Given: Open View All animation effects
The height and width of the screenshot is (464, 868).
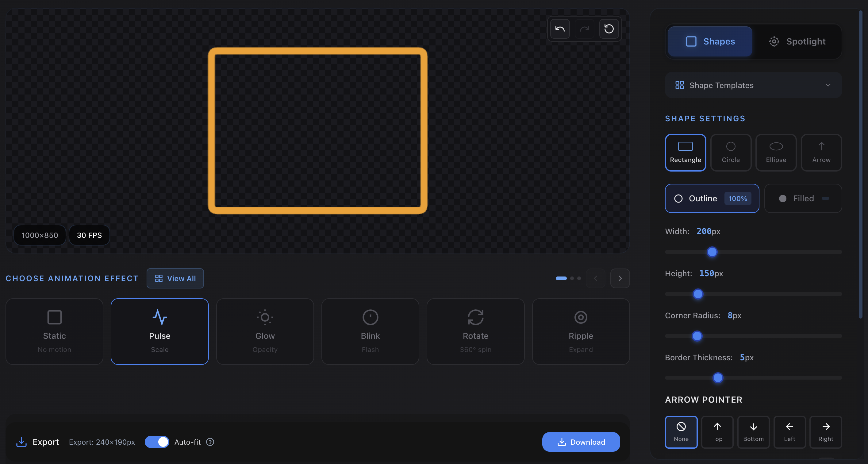Looking at the screenshot, I should tap(175, 278).
